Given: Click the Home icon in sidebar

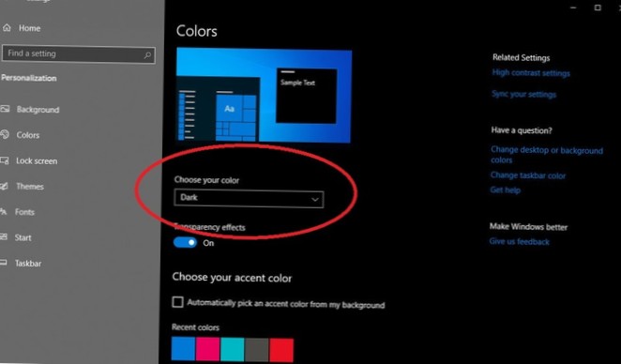Looking at the screenshot, I should [x=7, y=28].
